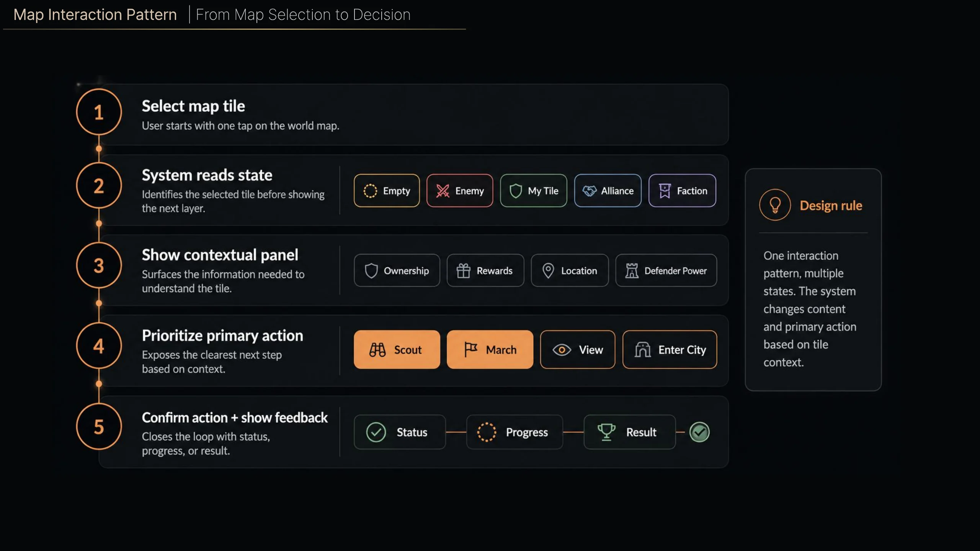Viewport: 980px width, 551px height.
Task: Tap the orange Scout action button
Action: click(397, 349)
